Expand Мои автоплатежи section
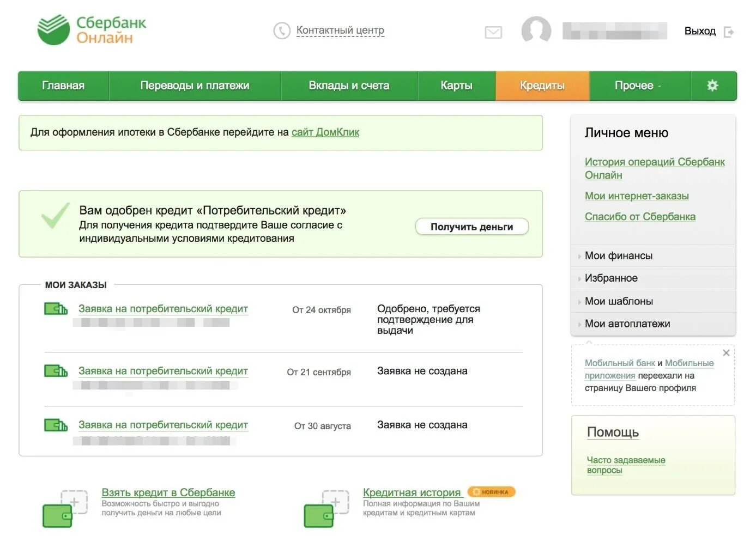This screenshot has height=542, width=756. [653, 324]
